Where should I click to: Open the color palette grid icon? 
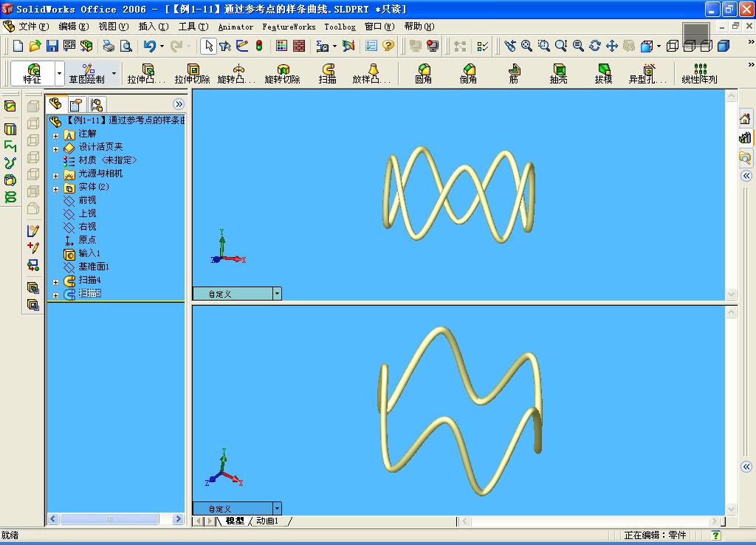(x=281, y=46)
